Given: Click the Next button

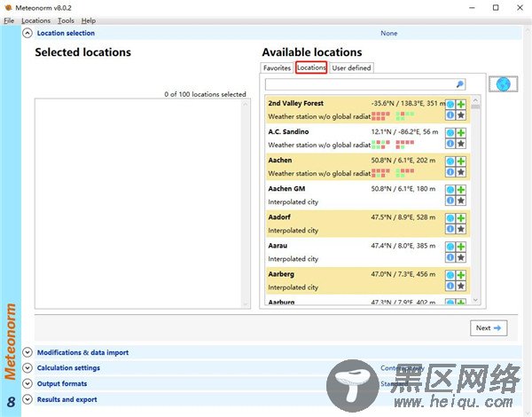Looking at the screenshot, I should [489, 328].
